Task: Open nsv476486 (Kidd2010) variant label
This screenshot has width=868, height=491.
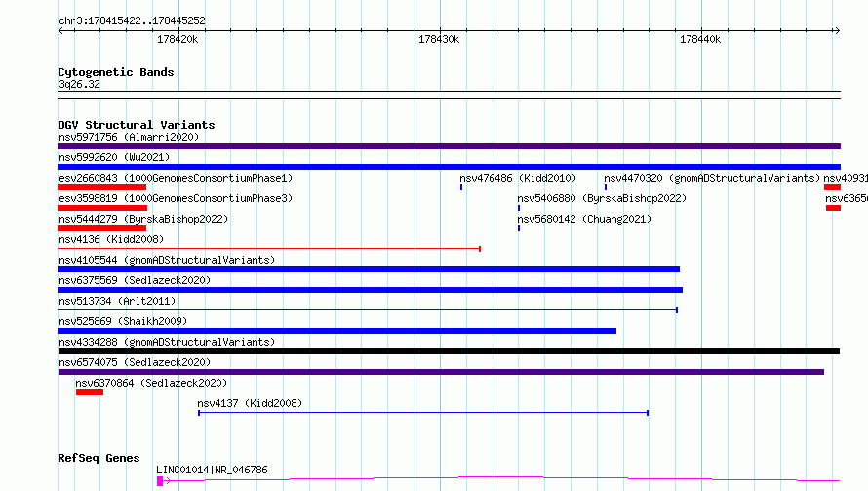Action: (518, 178)
